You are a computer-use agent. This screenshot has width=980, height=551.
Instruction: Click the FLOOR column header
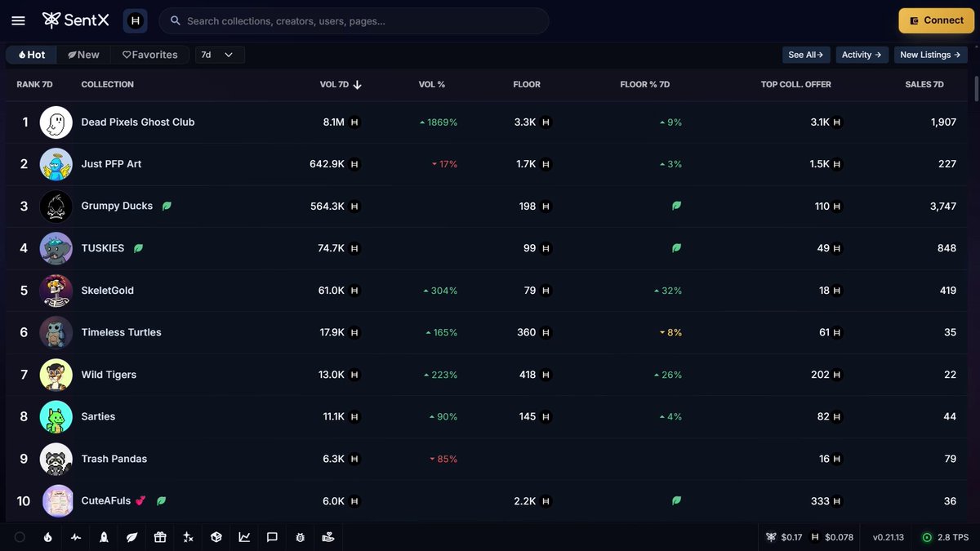(527, 84)
